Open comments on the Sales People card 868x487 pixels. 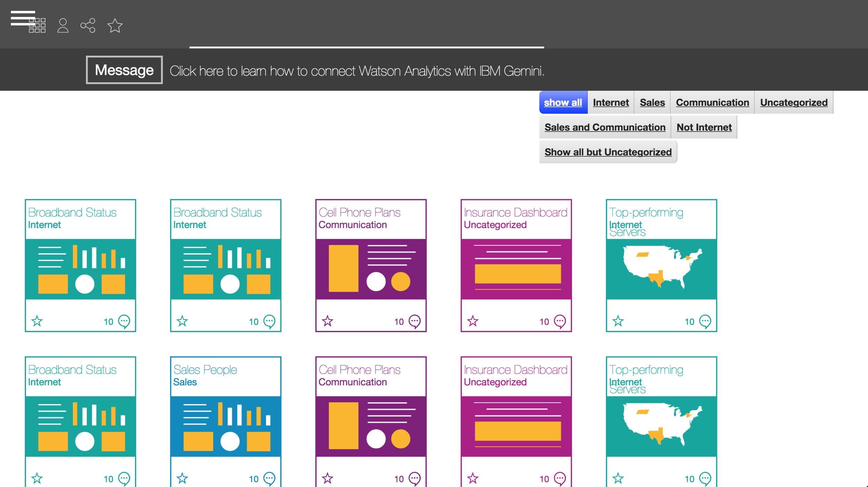click(x=269, y=478)
